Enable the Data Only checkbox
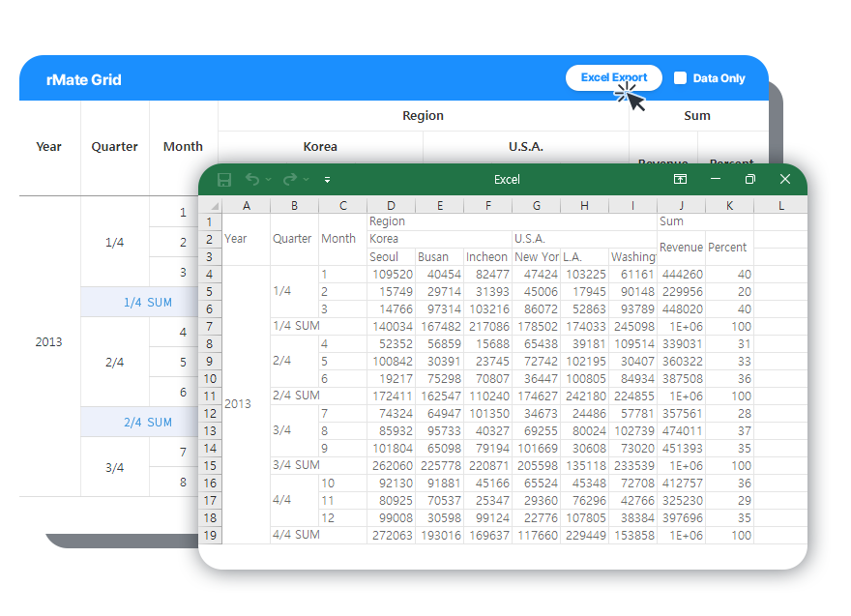 680,78
